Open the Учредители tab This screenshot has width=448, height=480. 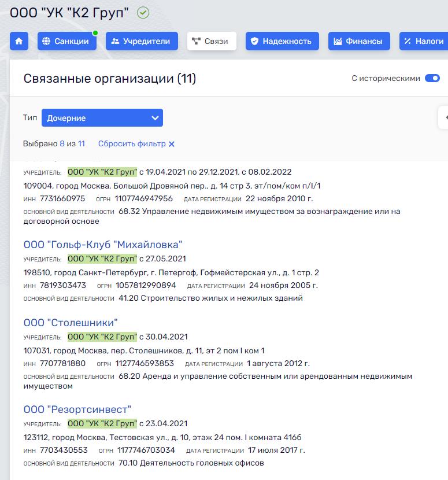[142, 41]
